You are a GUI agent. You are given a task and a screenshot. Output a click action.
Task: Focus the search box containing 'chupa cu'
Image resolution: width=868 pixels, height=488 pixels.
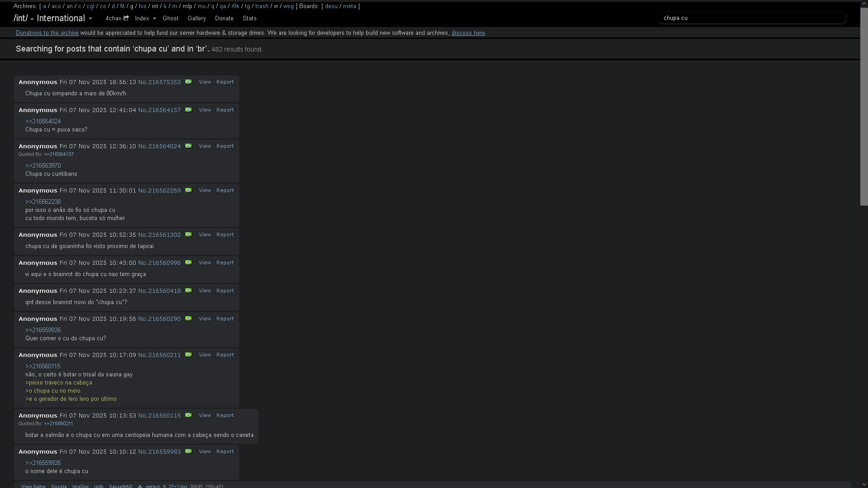750,18
